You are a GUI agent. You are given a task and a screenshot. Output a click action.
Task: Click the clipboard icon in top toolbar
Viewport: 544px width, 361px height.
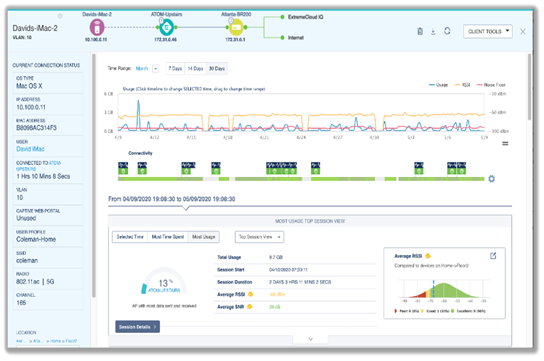[x=420, y=31]
